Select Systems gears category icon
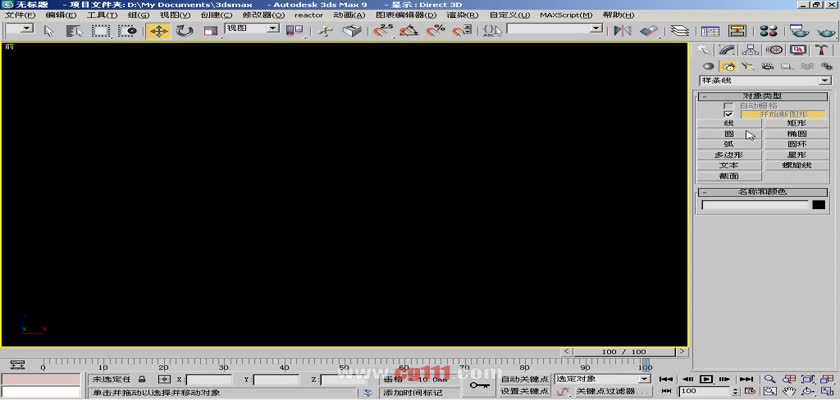Screen dimensions: 840x400 coord(827,66)
